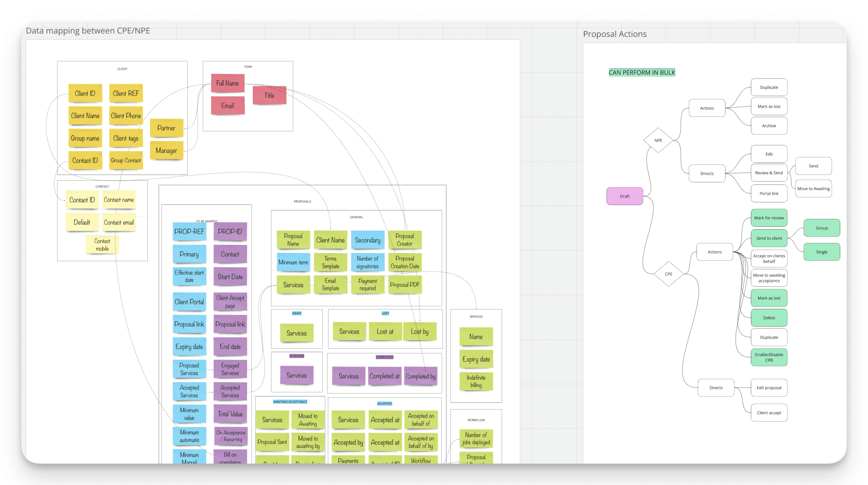Select the Indefinite billing sticky note
Viewport: 868px width, 485px height.
tap(476, 381)
